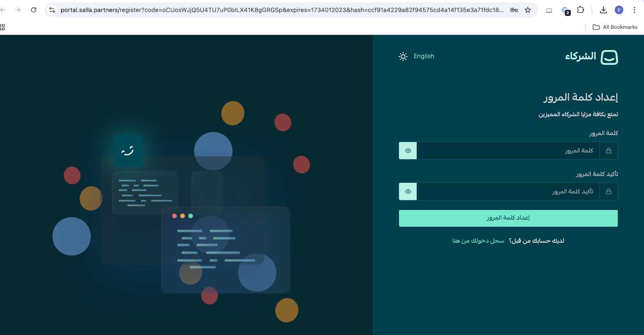The width and height of the screenshot is (644, 335).
Task: Click the Salla partners logo
Action: point(592,57)
